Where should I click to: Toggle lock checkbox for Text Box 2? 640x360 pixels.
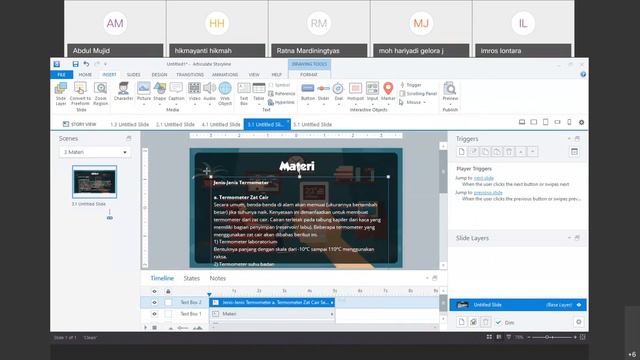[x=168, y=302]
